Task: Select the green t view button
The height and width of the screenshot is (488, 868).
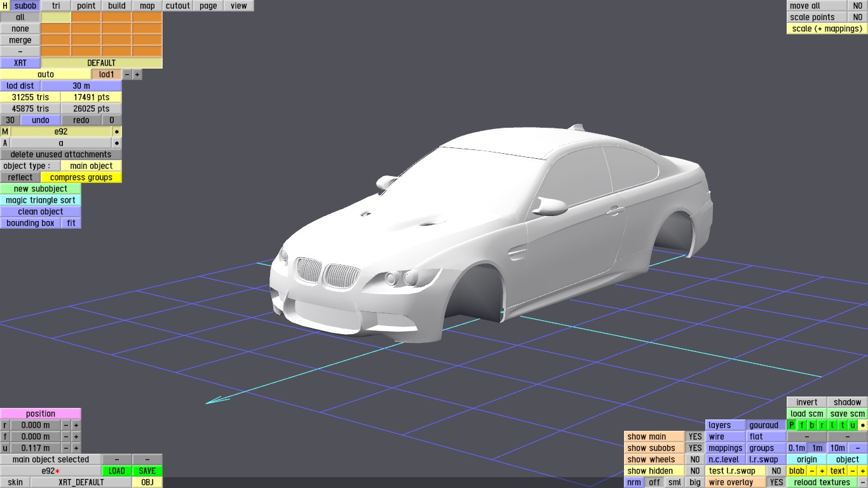Action: pos(843,425)
